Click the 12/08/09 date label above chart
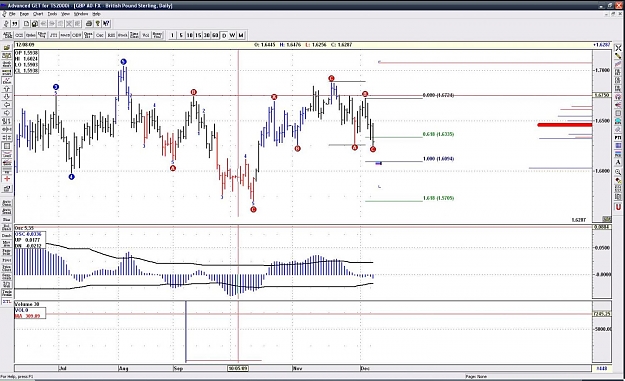Viewport: 625px width, 381px height. click(x=25, y=45)
